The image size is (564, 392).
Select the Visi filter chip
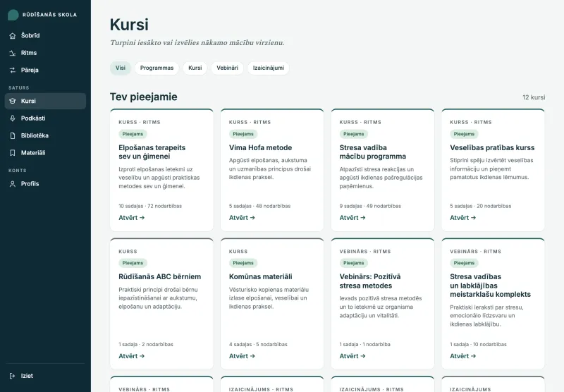point(121,68)
